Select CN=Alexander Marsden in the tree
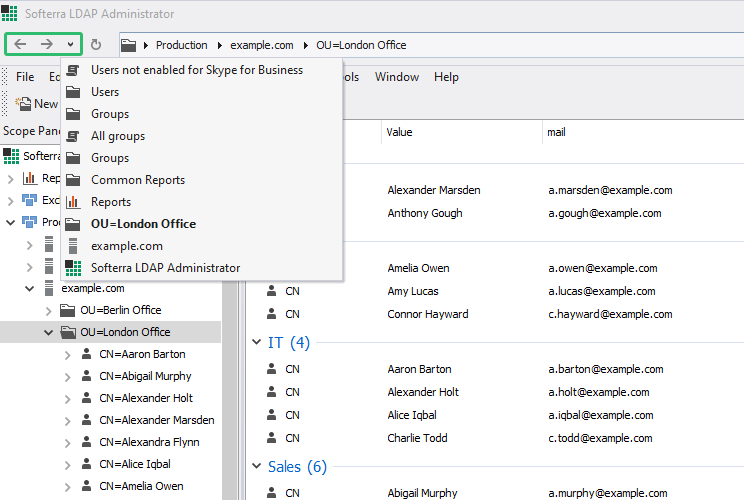 pos(157,420)
